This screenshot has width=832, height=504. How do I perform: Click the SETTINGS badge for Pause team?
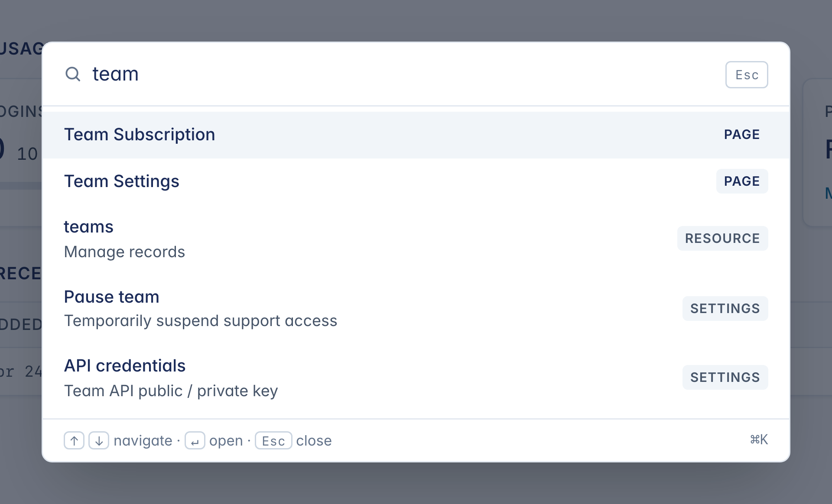[725, 309]
